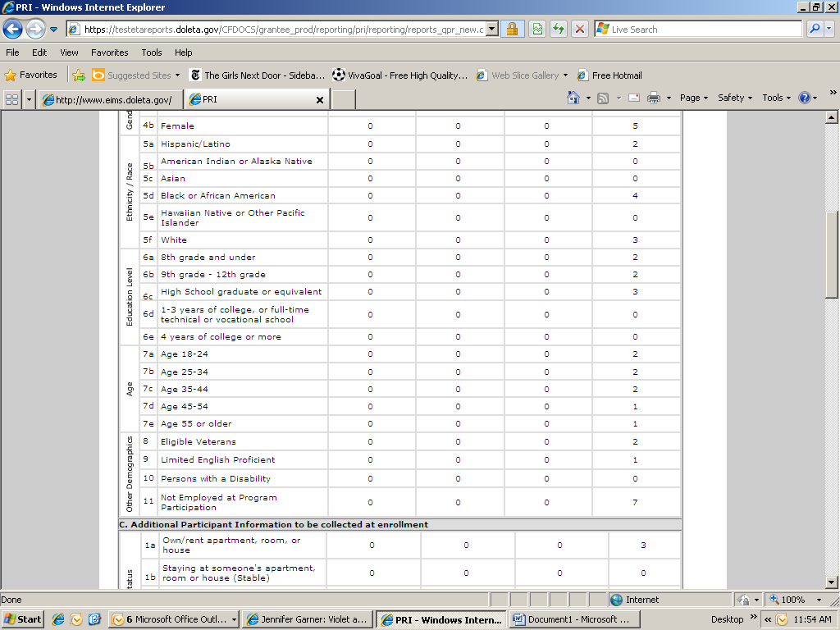Image resolution: width=840 pixels, height=630 pixels.
Task: Click the Read Mail envelope icon
Action: point(634,98)
